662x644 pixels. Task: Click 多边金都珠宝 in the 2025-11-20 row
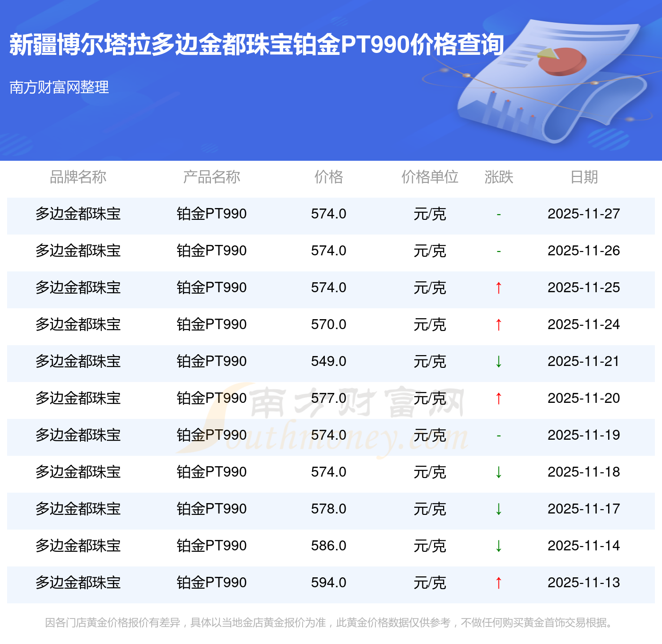click(78, 398)
